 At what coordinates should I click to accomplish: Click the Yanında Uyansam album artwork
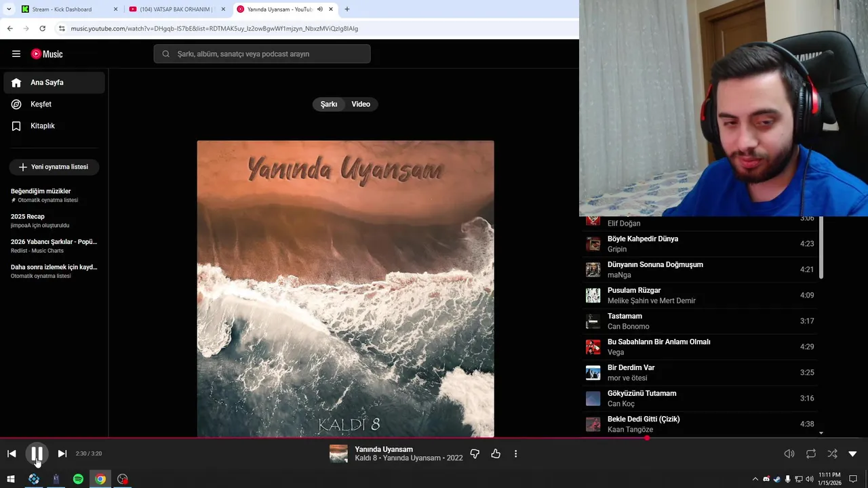point(345,289)
